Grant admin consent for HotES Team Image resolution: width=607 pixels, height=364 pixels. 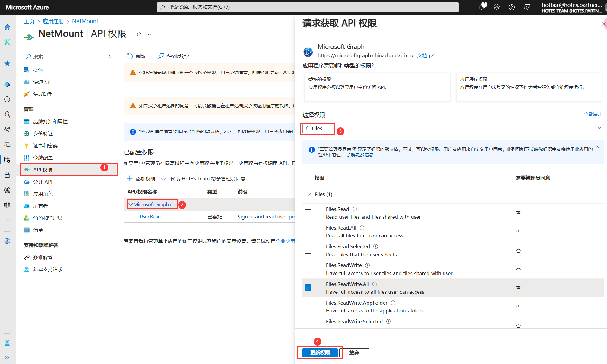(x=204, y=179)
